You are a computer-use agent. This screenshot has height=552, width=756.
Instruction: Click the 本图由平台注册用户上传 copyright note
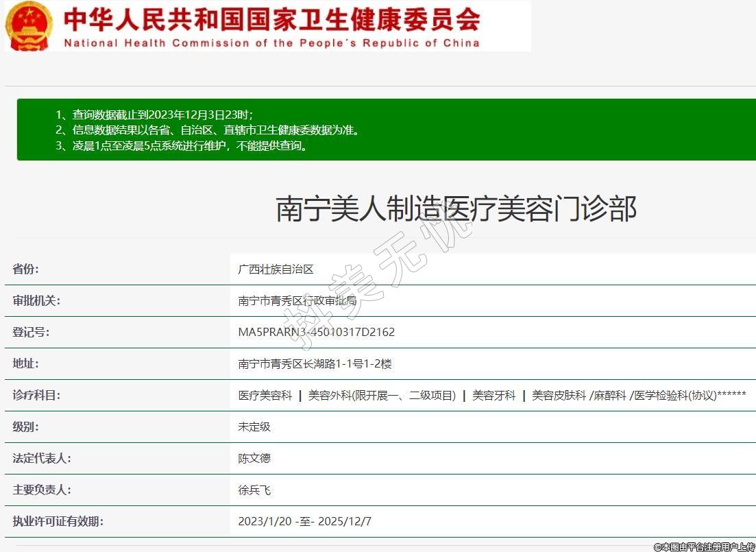[704, 547]
